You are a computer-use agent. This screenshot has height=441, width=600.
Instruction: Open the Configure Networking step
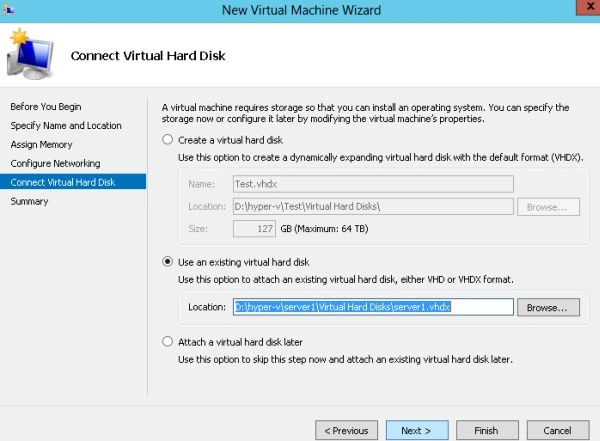(x=55, y=163)
